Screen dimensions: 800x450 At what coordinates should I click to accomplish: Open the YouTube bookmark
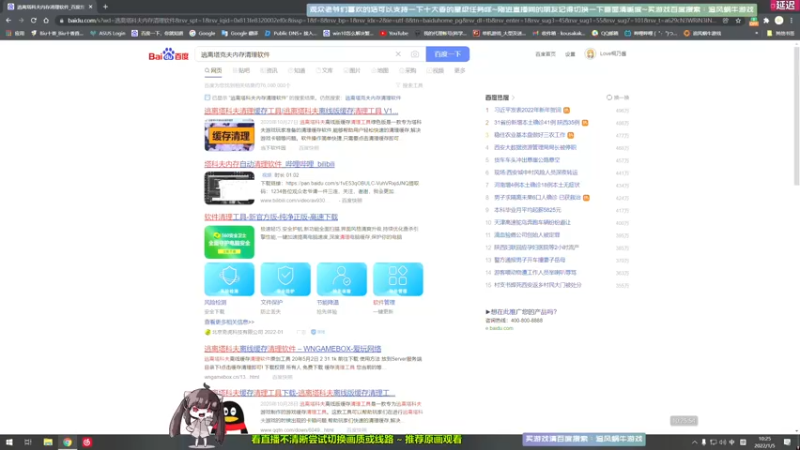393,33
